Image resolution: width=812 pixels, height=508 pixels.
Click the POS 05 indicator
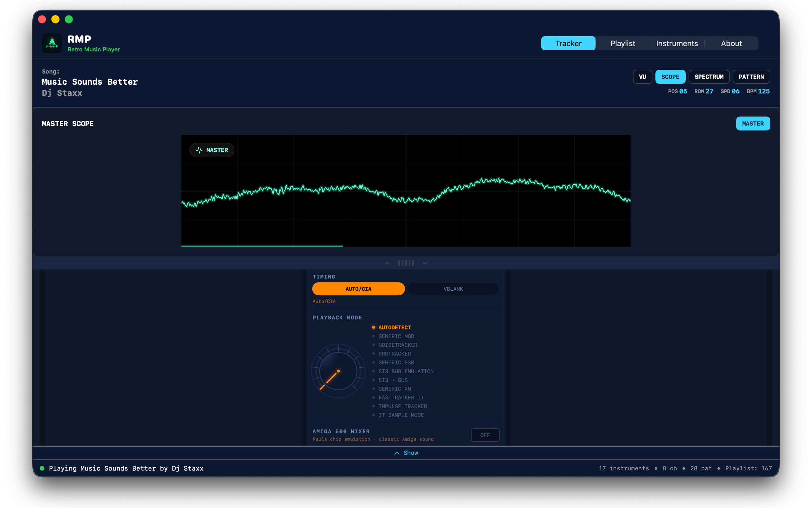pyautogui.click(x=677, y=91)
